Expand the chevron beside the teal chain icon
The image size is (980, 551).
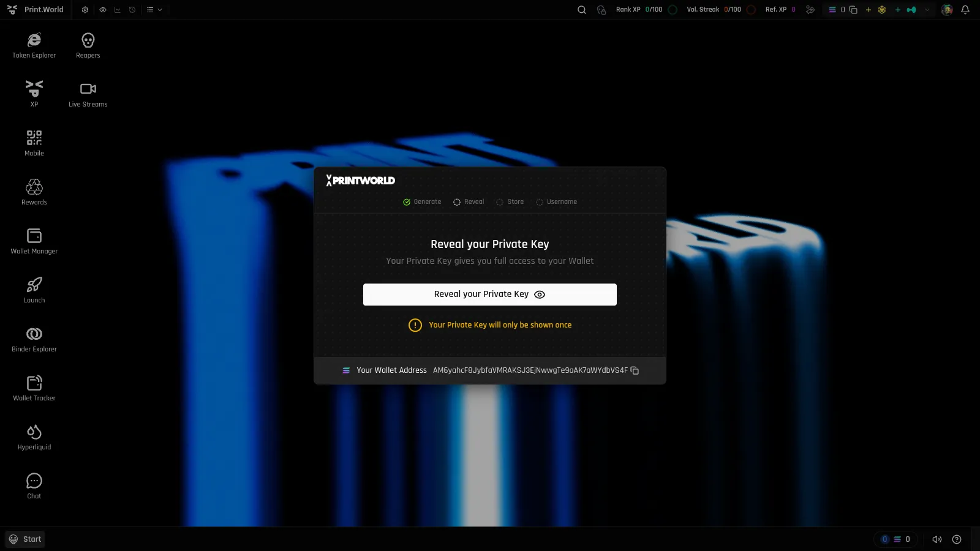point(927,10)
